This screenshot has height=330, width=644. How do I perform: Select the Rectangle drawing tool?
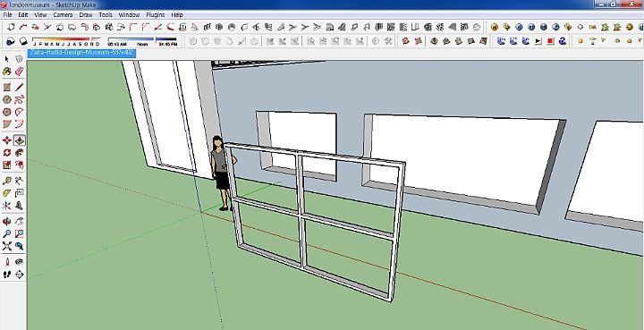click(x=7, y=87)
